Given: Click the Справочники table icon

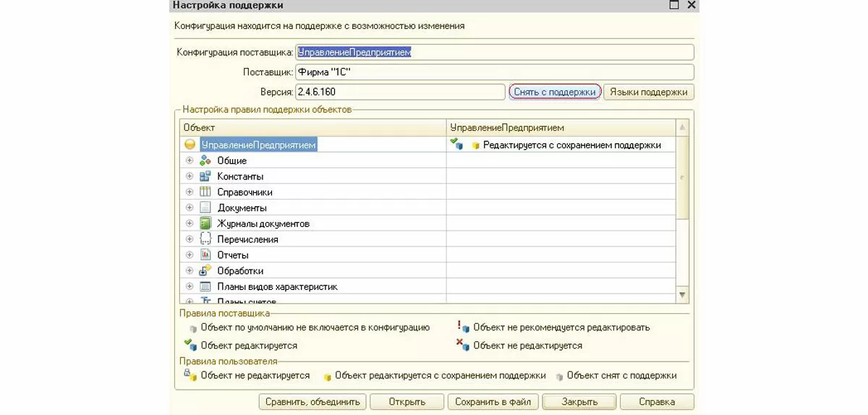Looking at the screenshot, I should click(x=205, y=192).
